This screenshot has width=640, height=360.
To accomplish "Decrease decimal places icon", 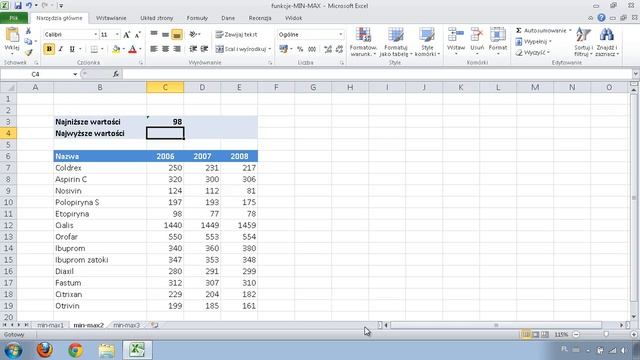I will click(339, 49).
